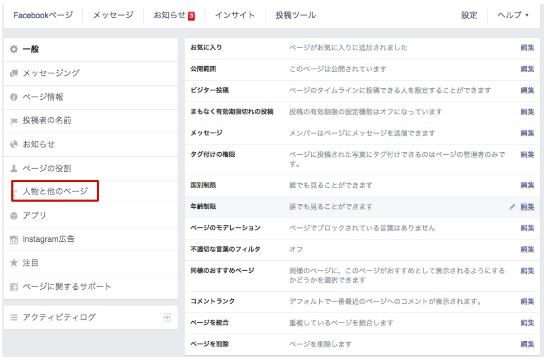Click the 国別制限 setting label
The width and height of the screenshot is (544, 361).
click(x=203, y=185)
